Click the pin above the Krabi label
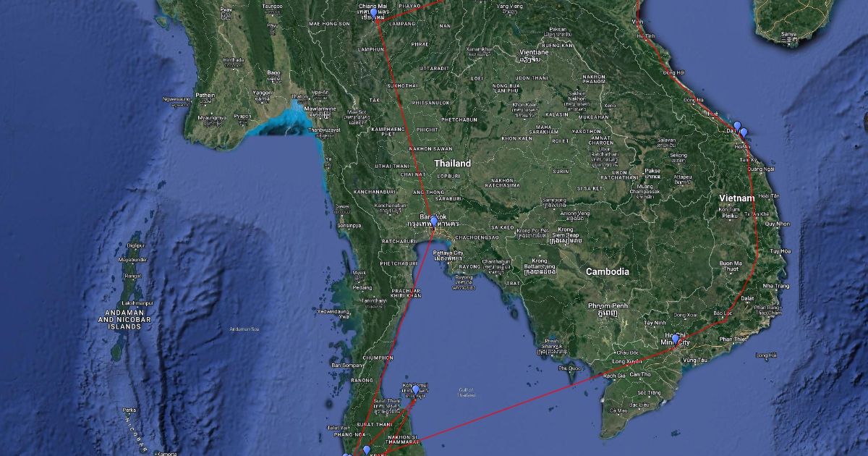Viewport: 868px width, 456px height. pos(366,450)
